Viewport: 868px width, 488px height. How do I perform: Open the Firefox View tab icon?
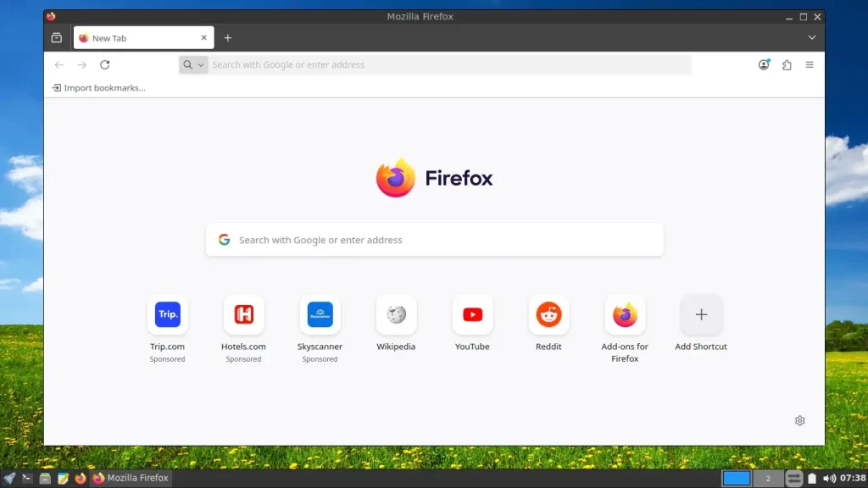click(57, 37)
